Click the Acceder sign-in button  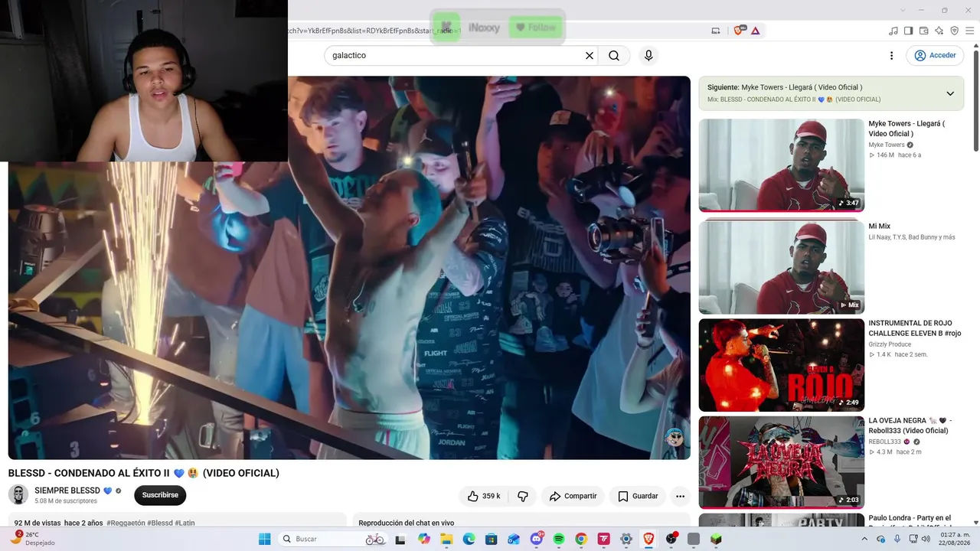click(935, 55)
